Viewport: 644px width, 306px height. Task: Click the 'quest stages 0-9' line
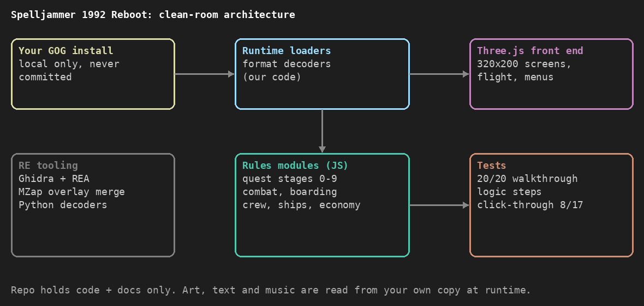point(290,179)
